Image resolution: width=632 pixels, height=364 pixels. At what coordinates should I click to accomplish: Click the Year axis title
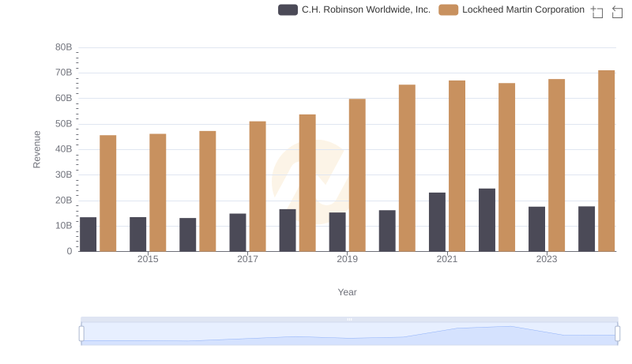pos(347,292)
